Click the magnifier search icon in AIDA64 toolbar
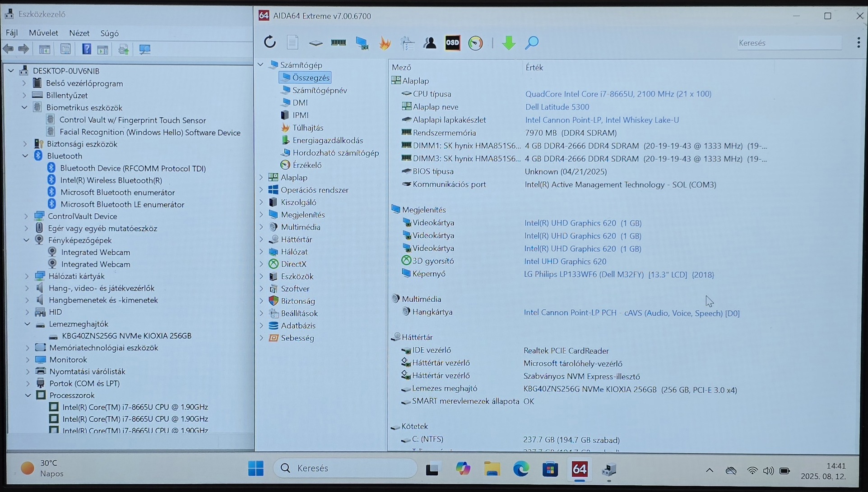 [532, 43]
